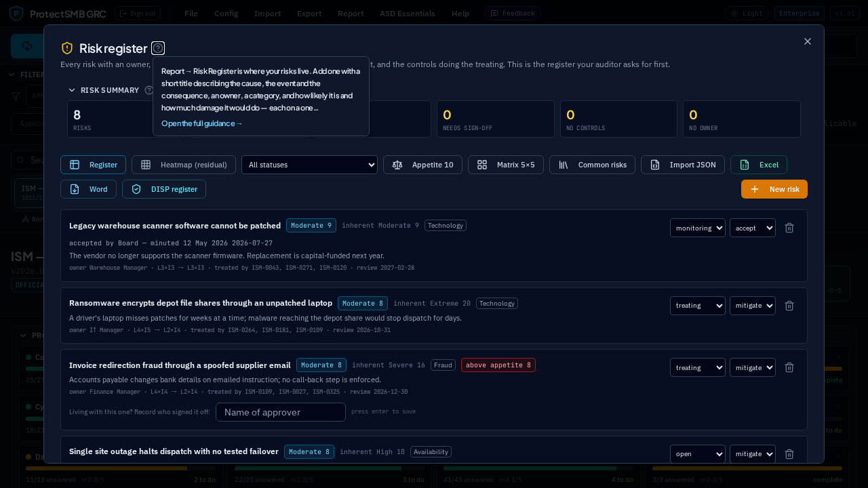Image resolution: width=868 pixels, height=488 pixels.
Task: Switch to Light theme
Action: [x=747, y=14]
